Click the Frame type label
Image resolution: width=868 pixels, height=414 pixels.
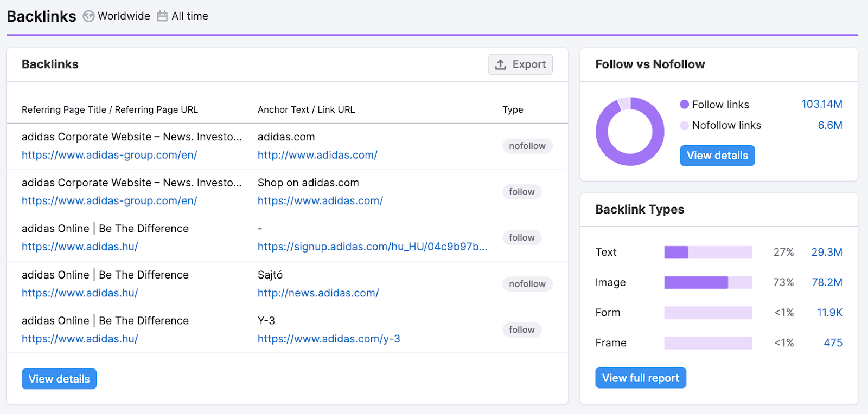click(x=611, y=343)
